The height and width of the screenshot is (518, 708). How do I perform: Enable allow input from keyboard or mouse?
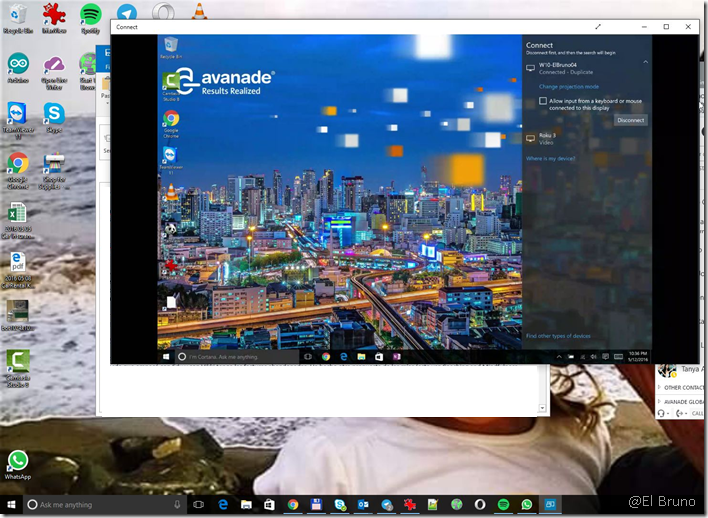[x=543, y=102]
